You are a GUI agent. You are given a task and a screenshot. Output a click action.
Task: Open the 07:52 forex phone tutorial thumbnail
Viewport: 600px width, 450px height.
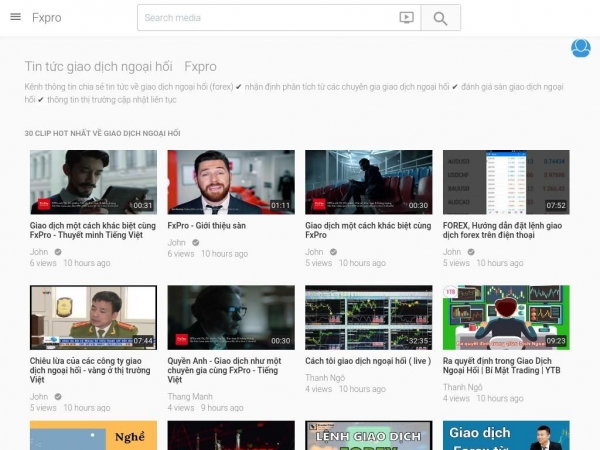505,182
